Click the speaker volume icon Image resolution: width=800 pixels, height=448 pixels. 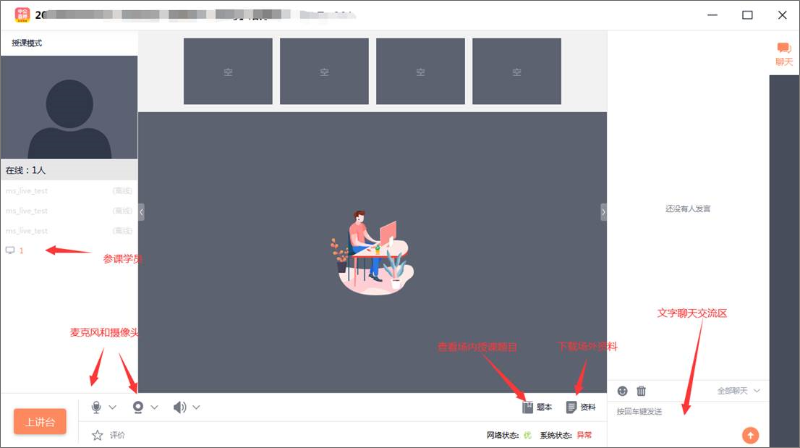[179, 407]
